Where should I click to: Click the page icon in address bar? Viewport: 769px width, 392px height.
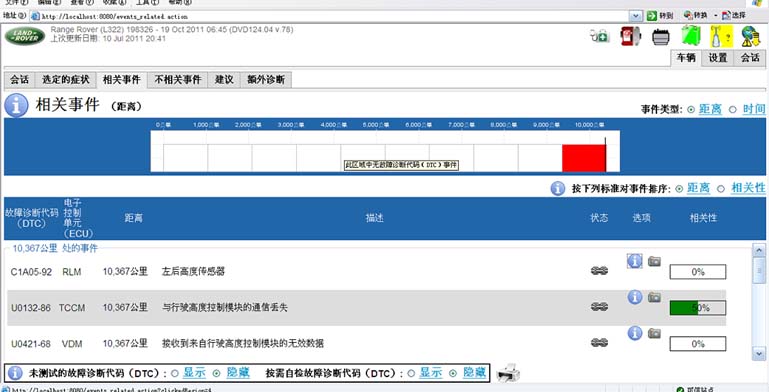(35, 16)
